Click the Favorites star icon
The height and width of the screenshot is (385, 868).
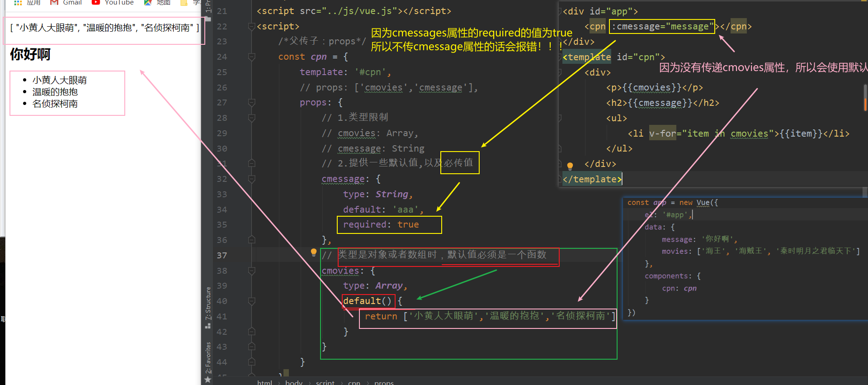[208, 380]
